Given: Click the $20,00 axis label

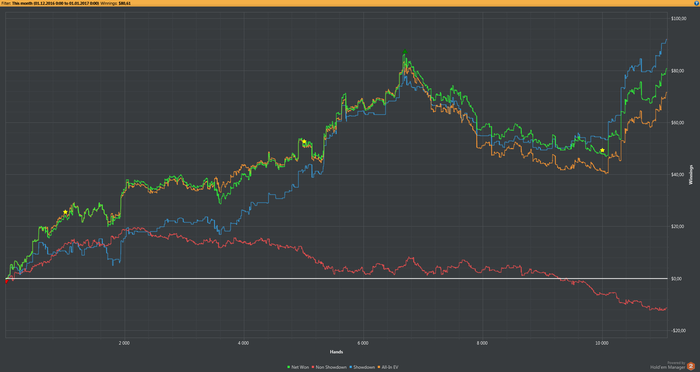Looking at the screenshot, I should [x=677, y=226].
